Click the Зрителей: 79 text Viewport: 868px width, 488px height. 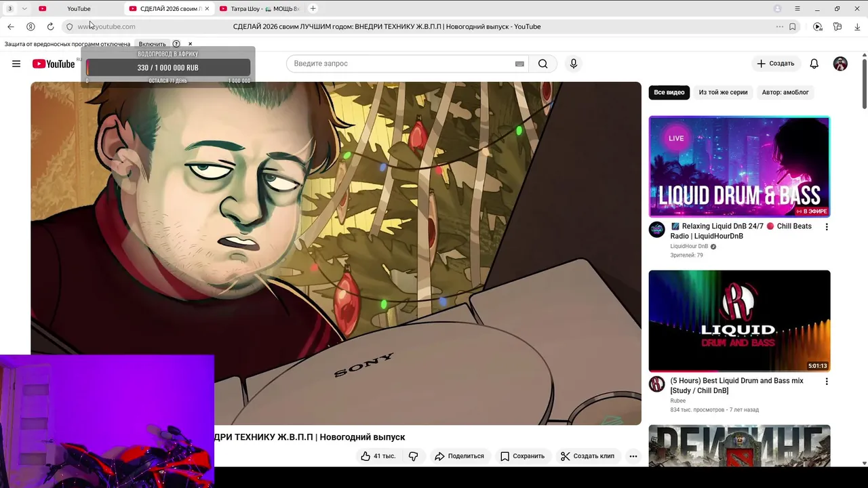click(x=687, y=256)
